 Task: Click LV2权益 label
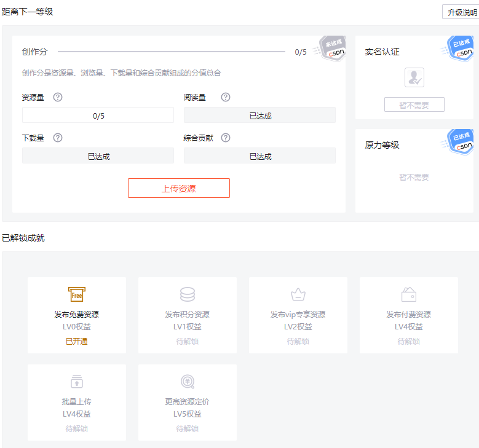[x=298, y=327]
